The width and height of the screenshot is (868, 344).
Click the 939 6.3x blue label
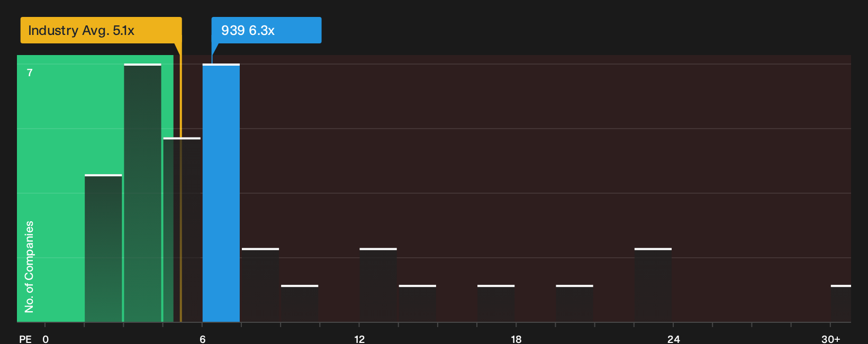point(266,30)
